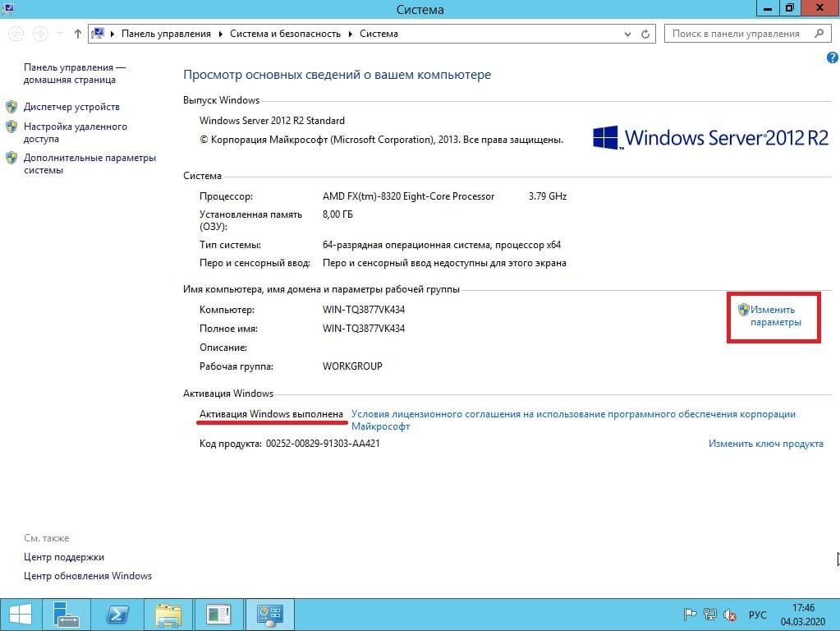
Task: Open Action Center flag icon in tray
Action: point(690,615)
